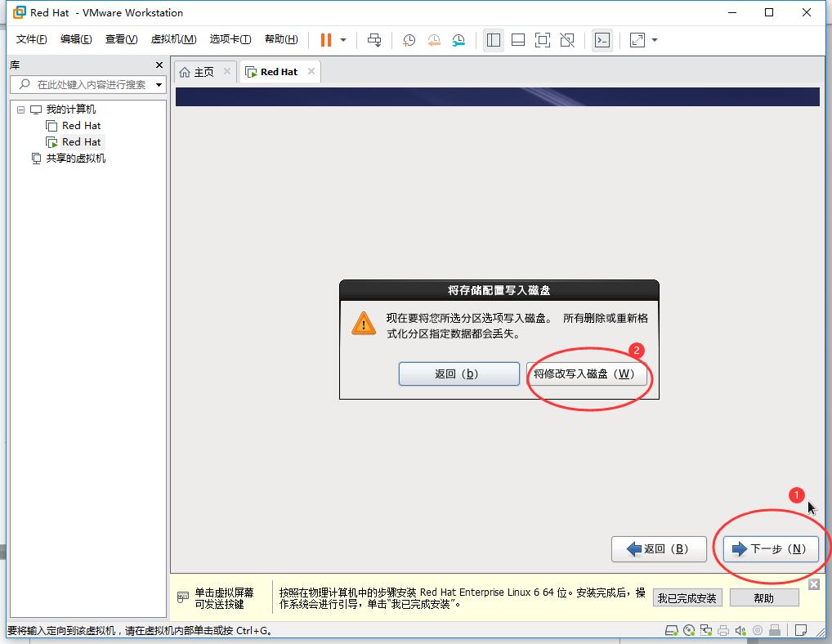This screenshot has height=644, width=832.
Task: Click the 我已完成安装 button
Action: [x=687, y=598]
